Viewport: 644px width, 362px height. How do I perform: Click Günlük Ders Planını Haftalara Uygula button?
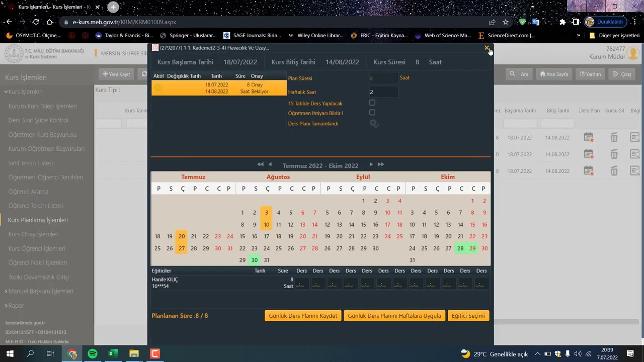coord(394,316)
